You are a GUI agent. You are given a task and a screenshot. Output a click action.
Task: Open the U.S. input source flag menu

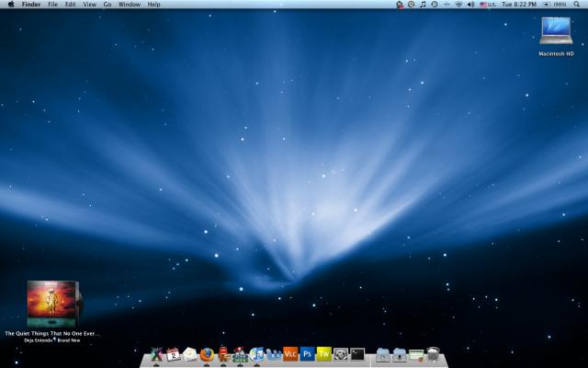[x=488, y=5]
